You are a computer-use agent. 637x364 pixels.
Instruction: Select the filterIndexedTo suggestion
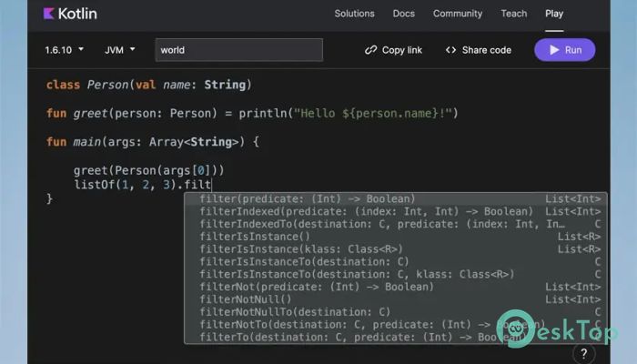click(x=396, y=224)
